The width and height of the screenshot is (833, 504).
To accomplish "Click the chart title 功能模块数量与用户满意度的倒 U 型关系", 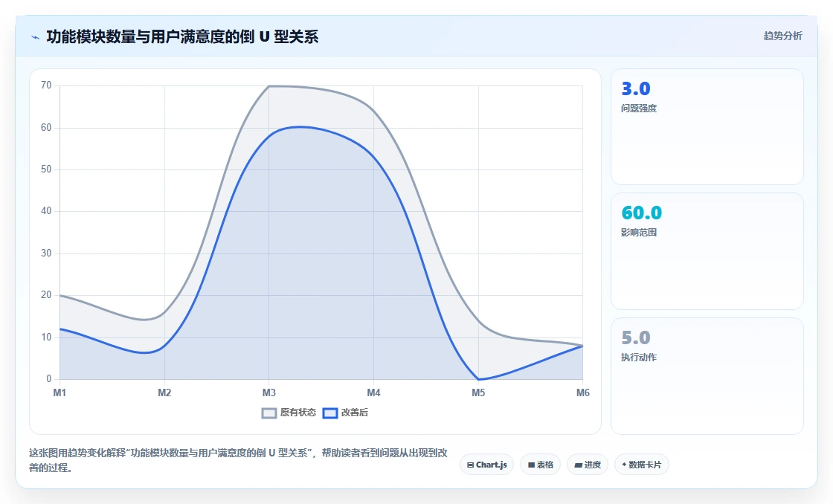I will [182, 37].
